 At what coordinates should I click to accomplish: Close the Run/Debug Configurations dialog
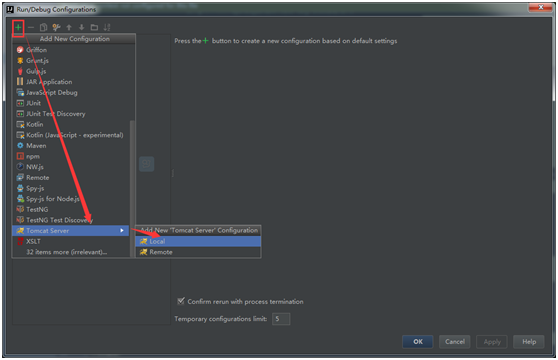tap(540, 7)
